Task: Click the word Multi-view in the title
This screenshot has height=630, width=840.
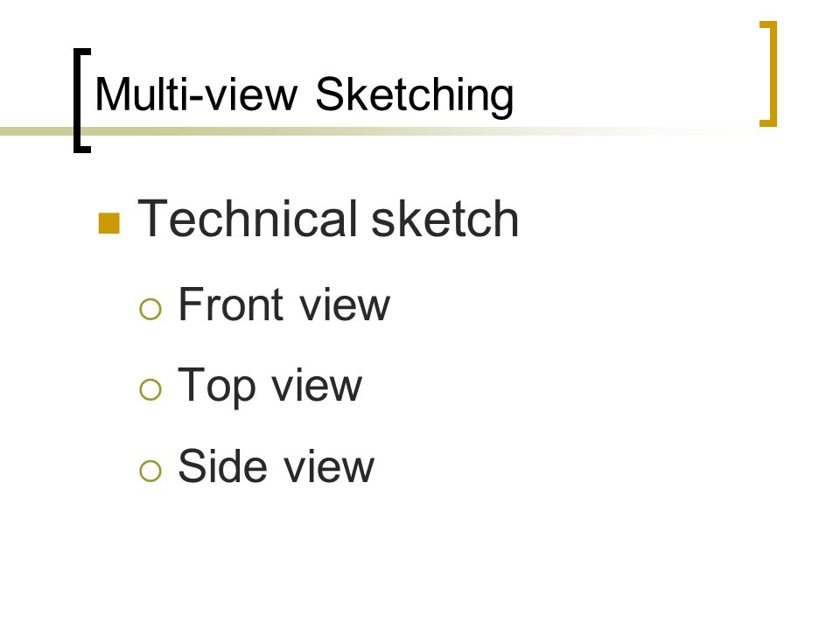Action: coord(195,94)
